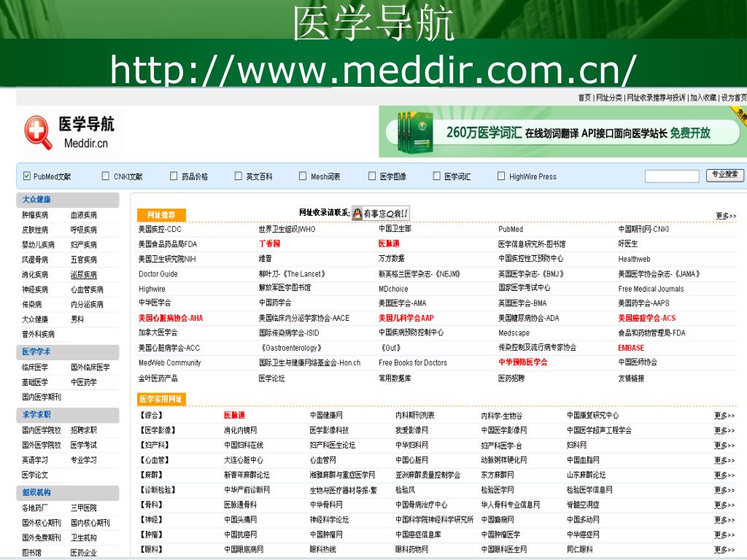The image size is (747, 560).
Task: Open the 求学求职 sidebar section header
Action: click(x=68, y=415)
